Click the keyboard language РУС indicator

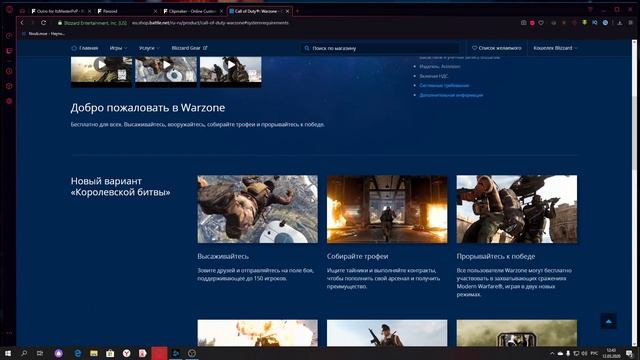coord(594,353)
